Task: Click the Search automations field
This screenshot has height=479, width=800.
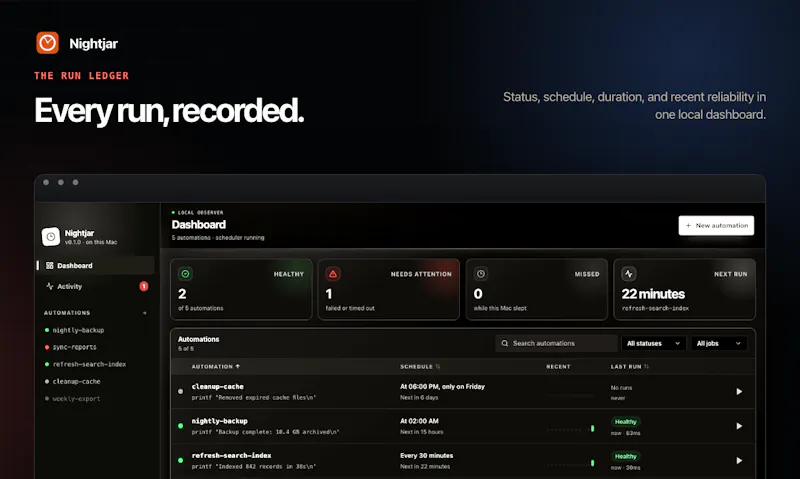Action: (x=556, y=343)
